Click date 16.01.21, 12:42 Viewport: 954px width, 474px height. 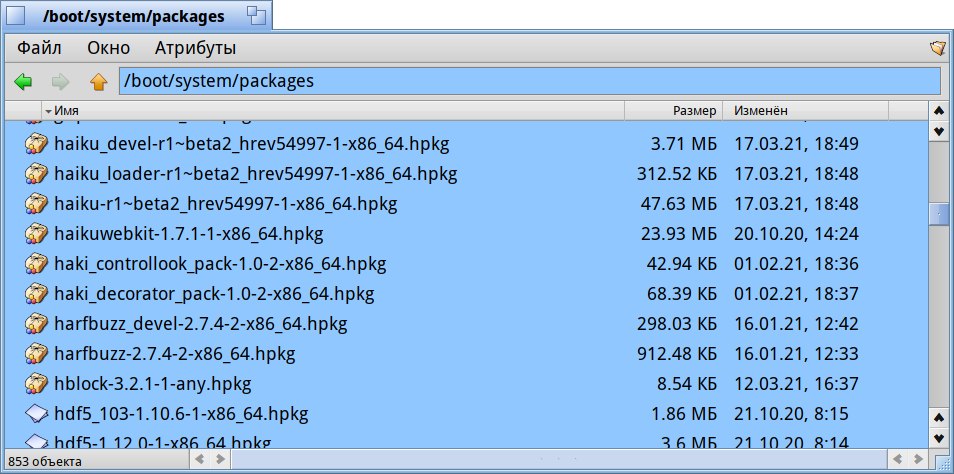point(796,324)
